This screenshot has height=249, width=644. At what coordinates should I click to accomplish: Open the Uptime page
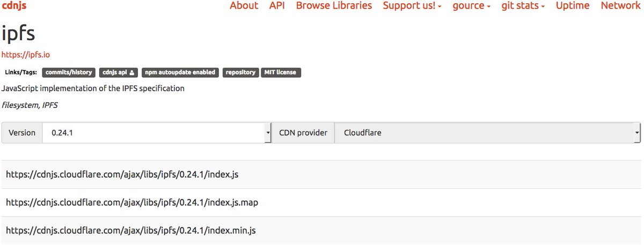coord(573,5)
